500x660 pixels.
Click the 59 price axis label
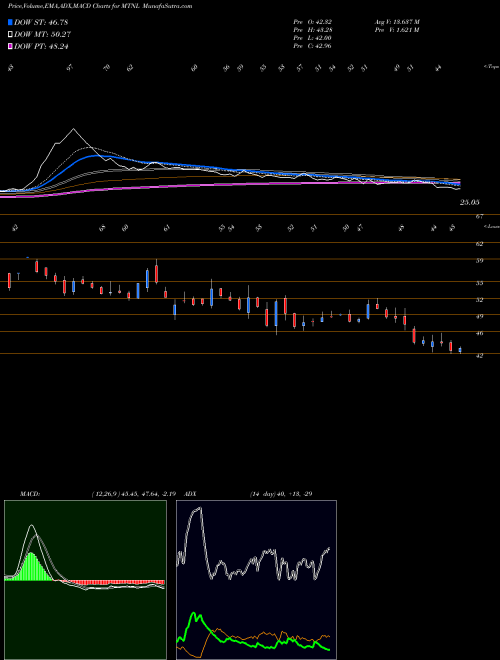pyautogui.click(x=479, y=261)
